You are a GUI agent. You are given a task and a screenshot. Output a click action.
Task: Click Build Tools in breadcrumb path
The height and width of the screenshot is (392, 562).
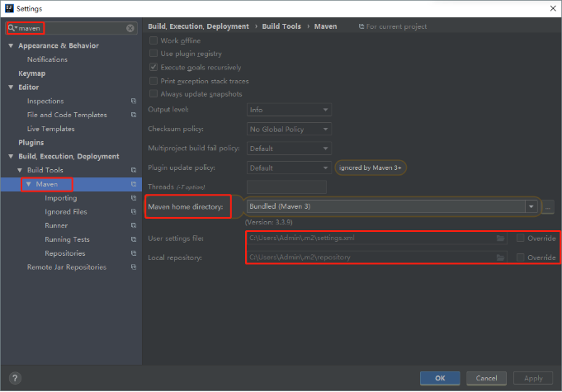[x=281, y=26]
